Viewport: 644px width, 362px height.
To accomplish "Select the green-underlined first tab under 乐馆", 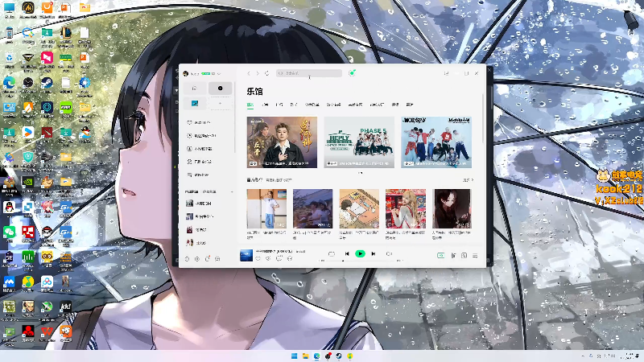I will [250, 105].
